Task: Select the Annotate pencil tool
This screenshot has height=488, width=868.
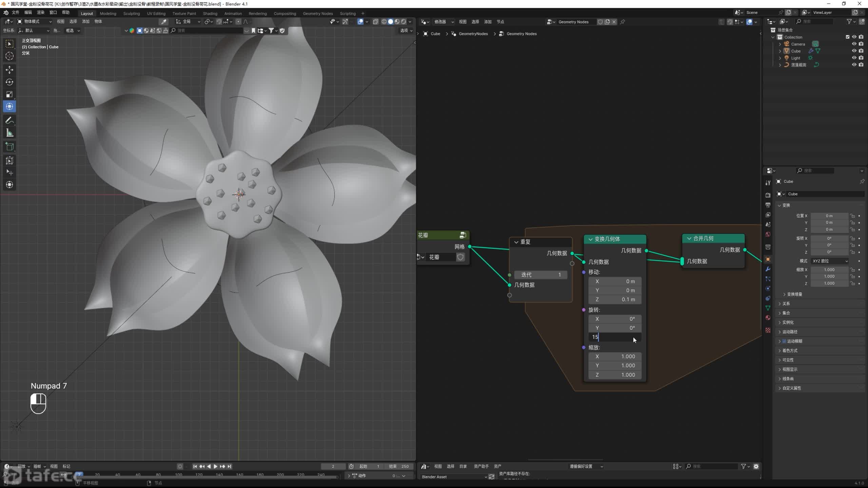Action: point(9,120)
